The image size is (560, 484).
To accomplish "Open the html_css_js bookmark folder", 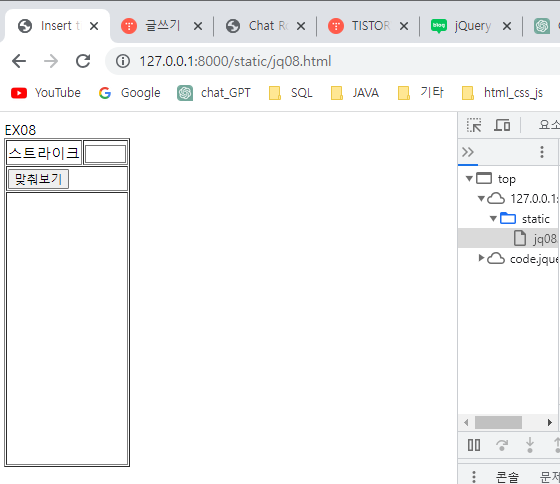I will click(x=502, y=93).
